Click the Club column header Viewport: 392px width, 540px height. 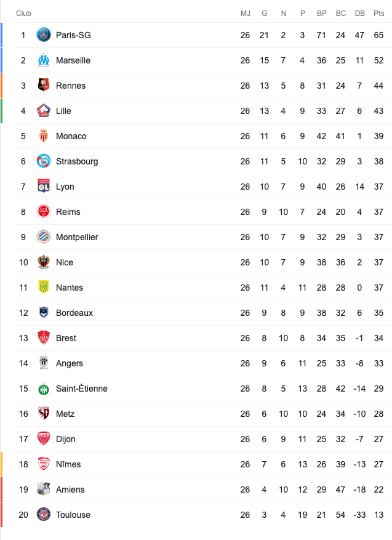point(23,14)
